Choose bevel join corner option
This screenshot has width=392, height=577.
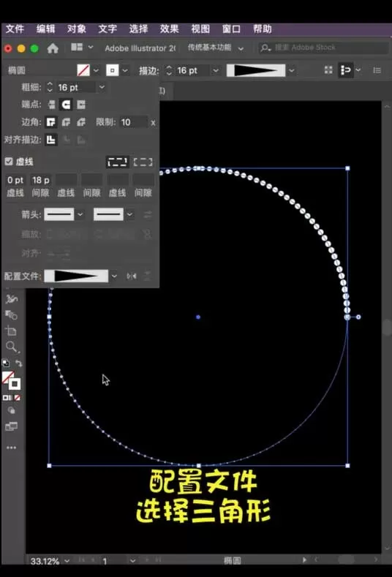coord(81,122)
